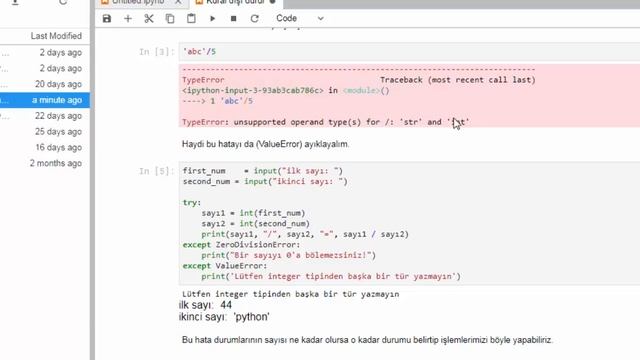
Task: Select the file modified 20 days ago
Action: click(x=45, y=84)
